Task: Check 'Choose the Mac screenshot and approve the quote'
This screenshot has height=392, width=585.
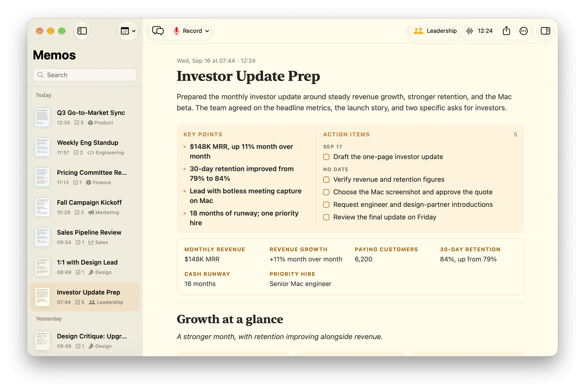Action: pos(326,192)
